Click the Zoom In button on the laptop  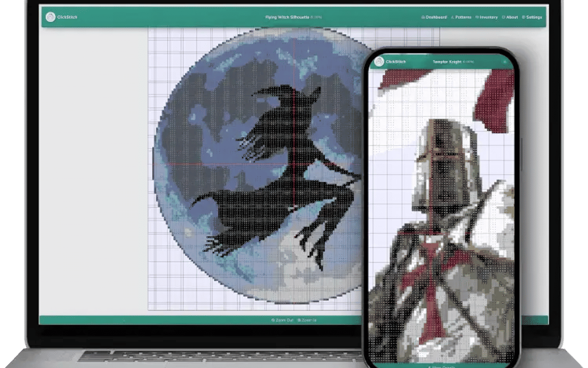coord(307,320)
